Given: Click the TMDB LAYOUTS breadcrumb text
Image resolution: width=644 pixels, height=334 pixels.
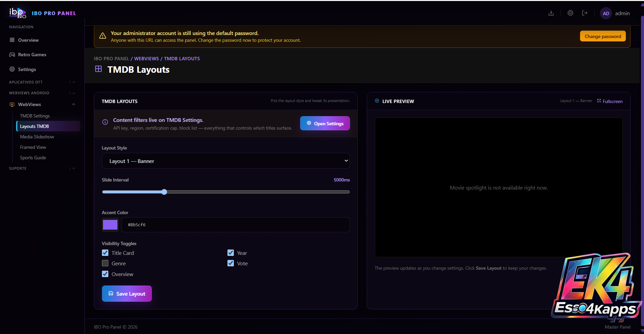Looking at the screenshot, I should pos(182,59).
